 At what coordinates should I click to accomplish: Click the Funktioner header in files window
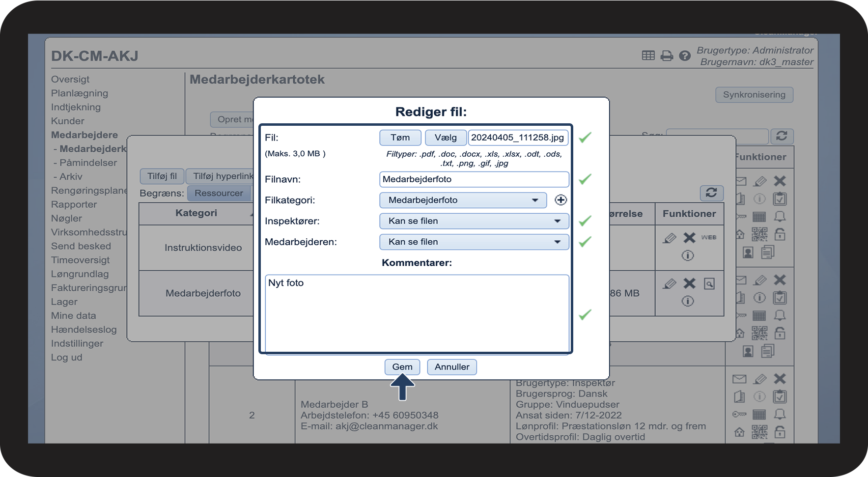[x=689, y=214]
